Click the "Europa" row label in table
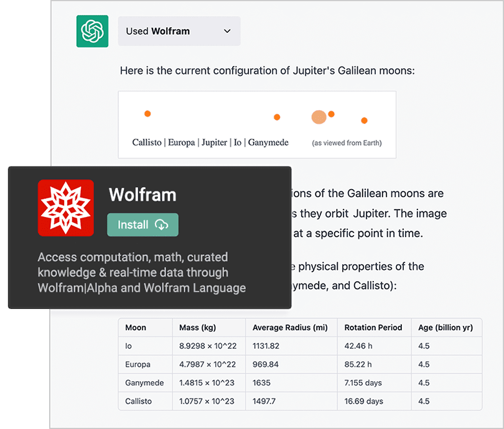504x429 pixels. click(x=138, y=364)
